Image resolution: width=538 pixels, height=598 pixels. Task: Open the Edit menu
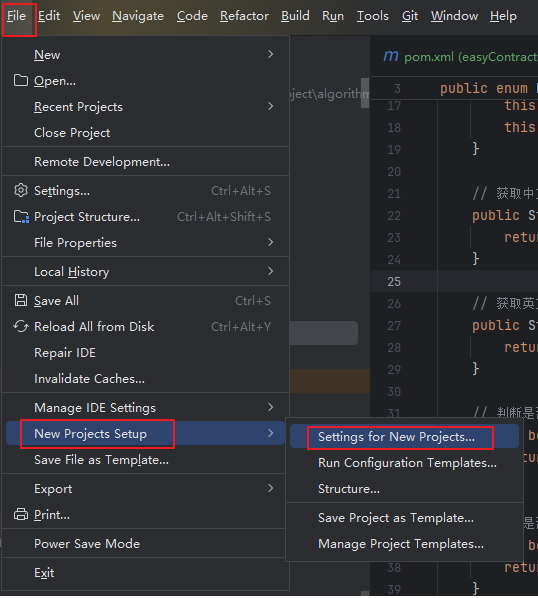tap(49, 16)
